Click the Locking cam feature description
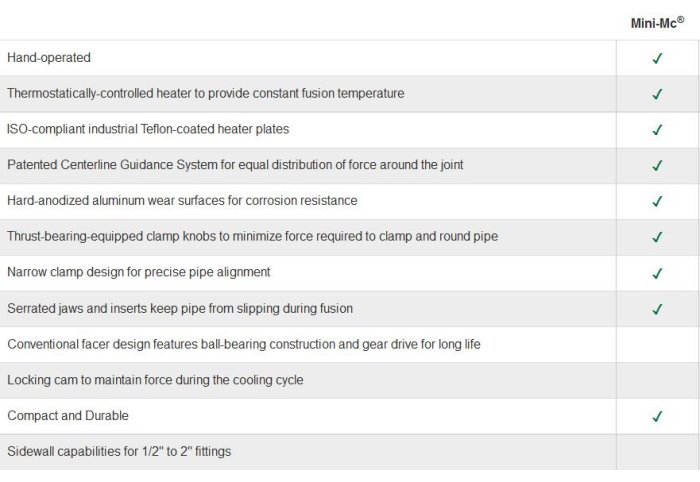The height and width of the screenshot is (482, 700). pyautogui.click(x=155, y=380)
